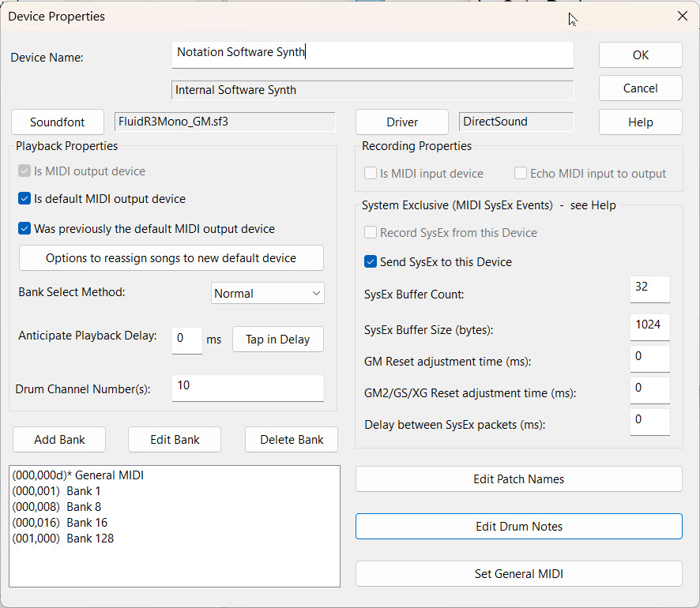The image size is (700, 608).
Task: Click the Driver button
Action: tap(402, 122)
